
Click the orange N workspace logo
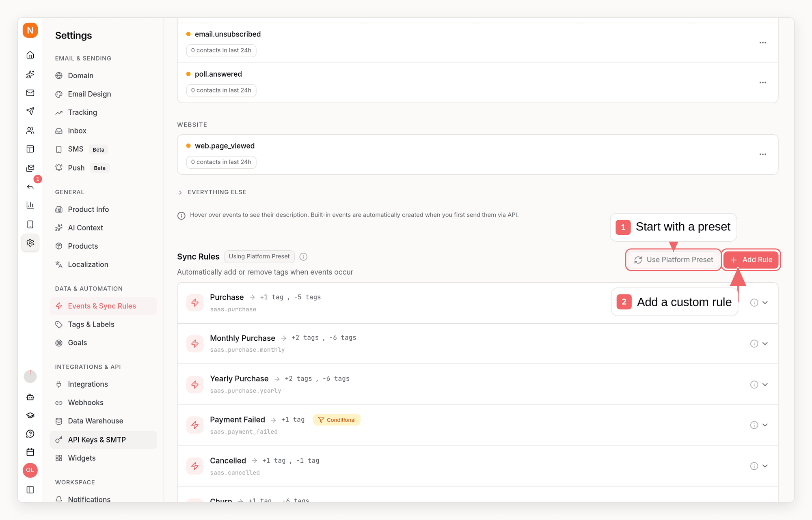tap(30, 30)
